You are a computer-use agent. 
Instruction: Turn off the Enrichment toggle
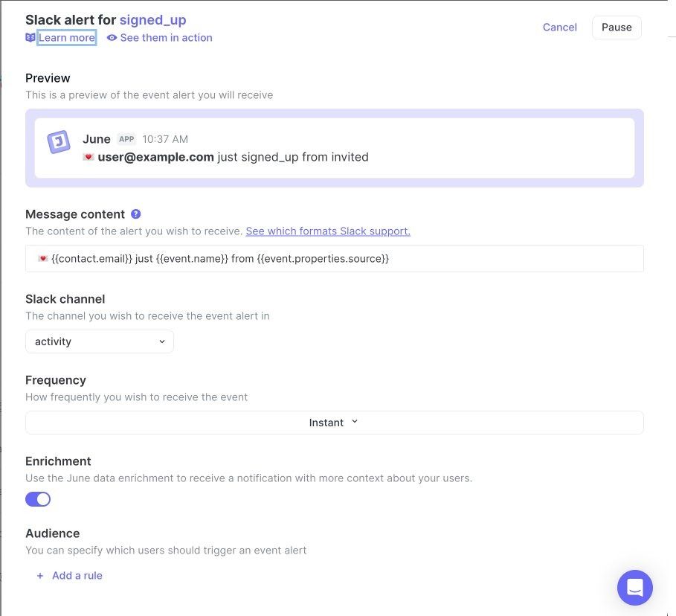(x=38, y=499)
